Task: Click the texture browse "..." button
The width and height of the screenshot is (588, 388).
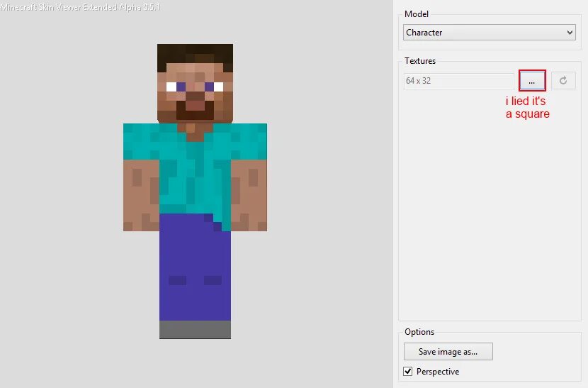Action: pyautogui.click(x=532, y=81)
